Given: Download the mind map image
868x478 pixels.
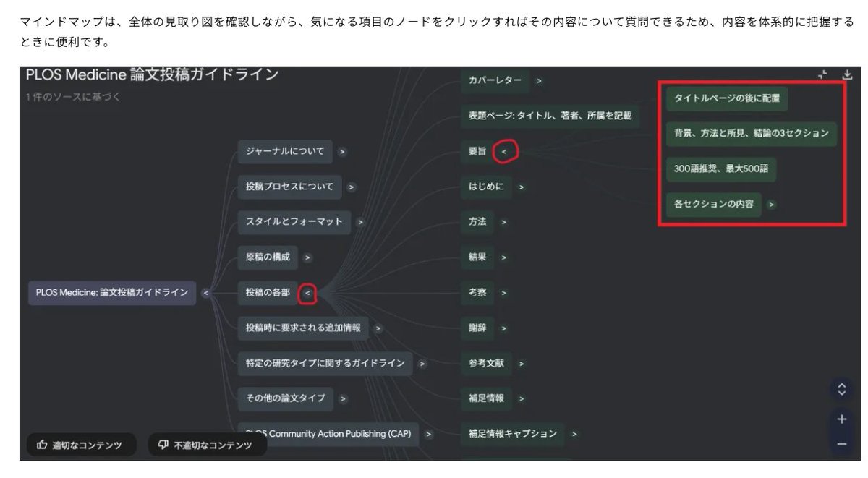Looking at the screenshot, I should pos(847,75).
